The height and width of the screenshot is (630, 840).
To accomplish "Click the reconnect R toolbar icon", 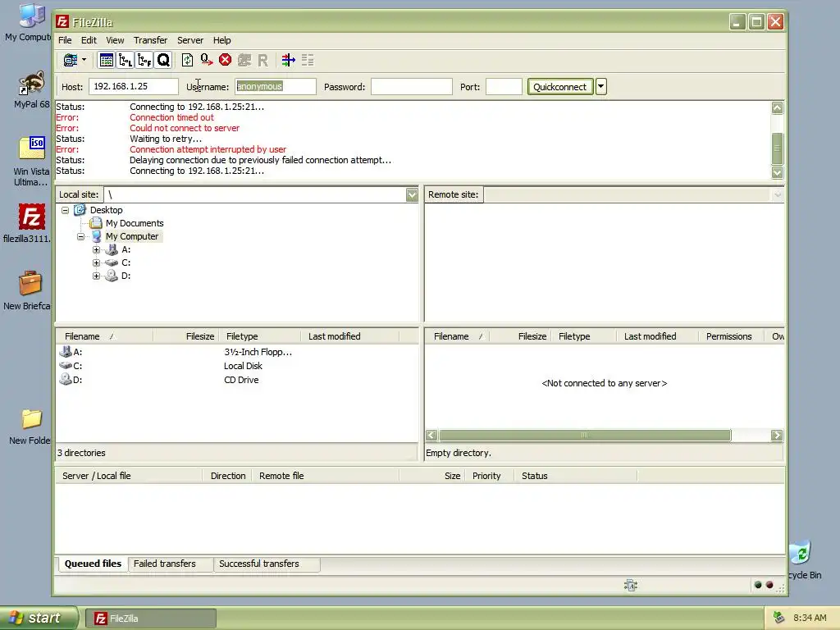I will click(x=262, y=60).
